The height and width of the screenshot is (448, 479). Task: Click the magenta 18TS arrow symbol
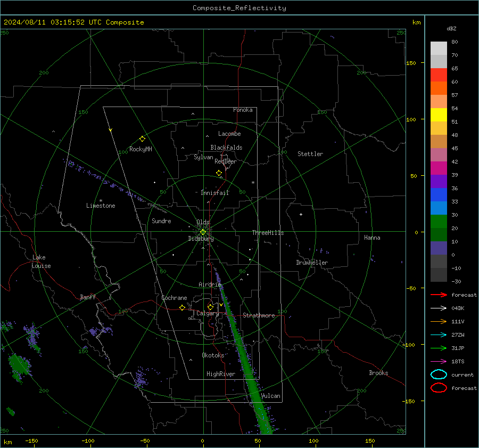pos(439,362)
